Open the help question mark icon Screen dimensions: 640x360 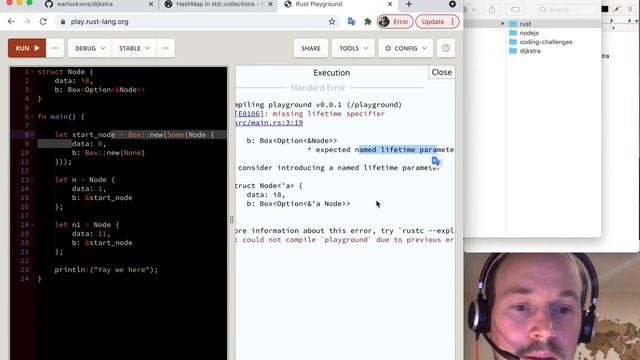[x=446, y=48]
